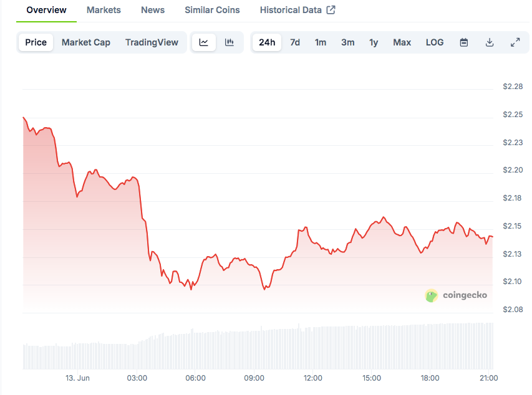The height and width of the screenshot is (395, 532).
Task: Expand chart to fullscreen
Action: [515, 42]
